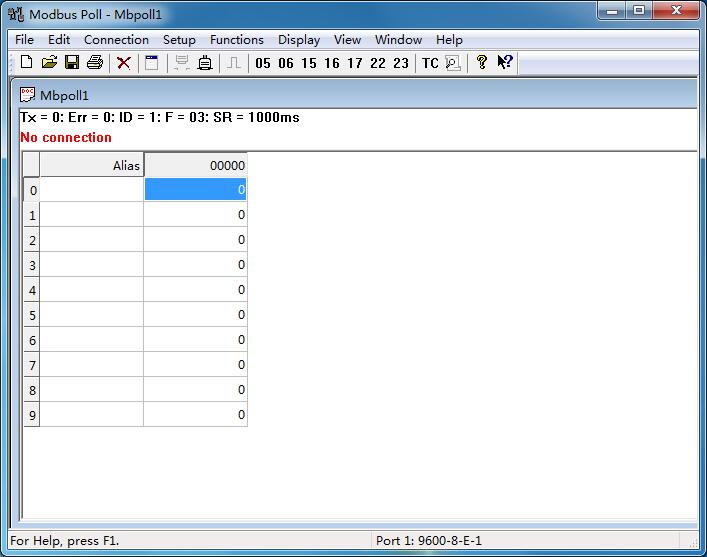
Task: Click the Alias cell of row 0
Action: tap(92, 189)
